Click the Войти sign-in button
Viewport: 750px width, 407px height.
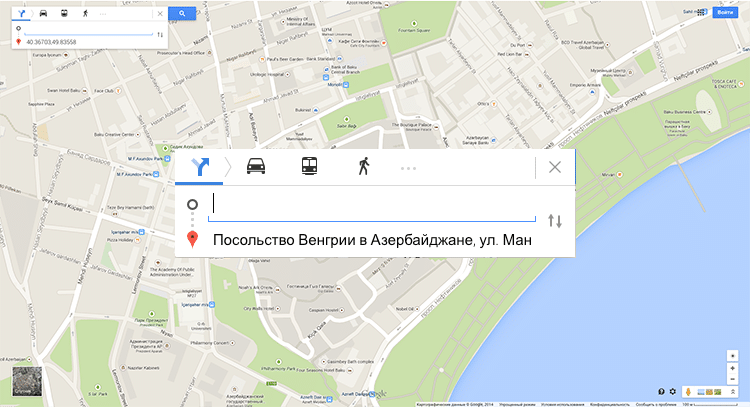725,12
